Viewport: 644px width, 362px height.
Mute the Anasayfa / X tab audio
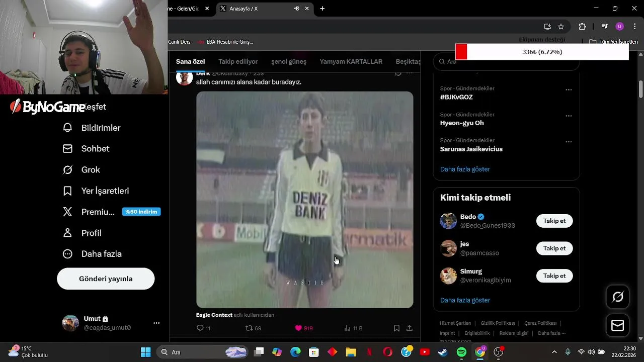296,9
